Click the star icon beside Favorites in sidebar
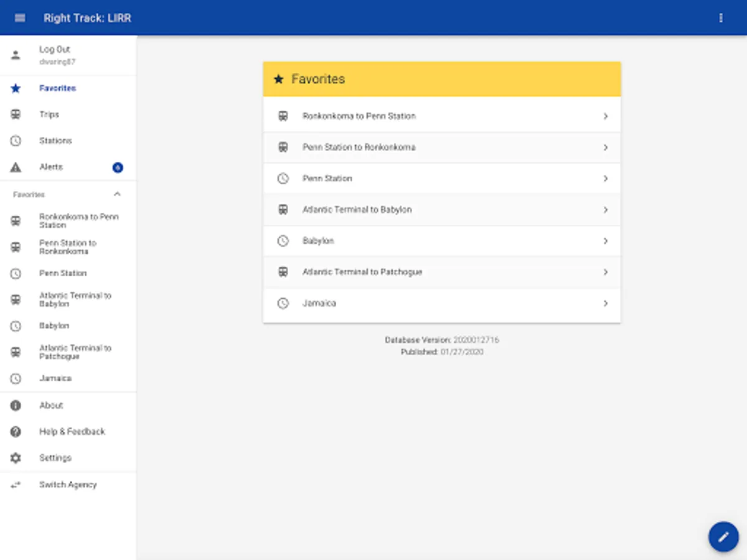Image resolution: width=747 pixels, height=560 pixels. pos(16,88)
